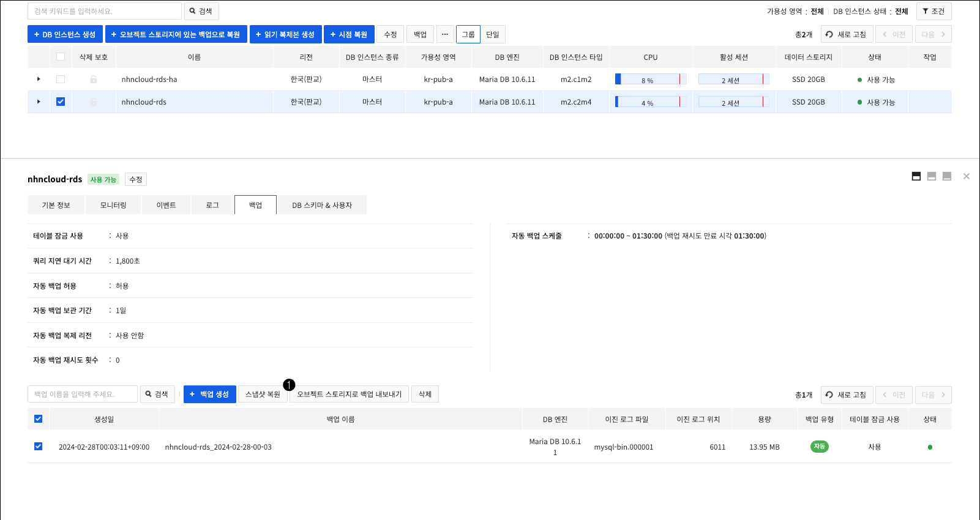Check the nhncloud-rds-ha row checkbox
The height and width of the screenshot is (520, 980).
pyautogui.click(x=61, y=80)
